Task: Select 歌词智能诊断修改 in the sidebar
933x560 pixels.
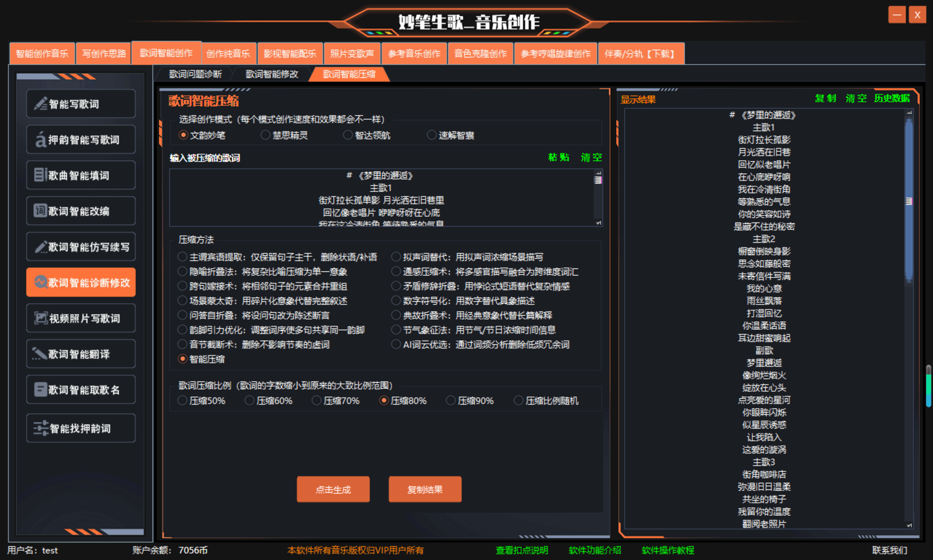Action: [x=81, y=282]
